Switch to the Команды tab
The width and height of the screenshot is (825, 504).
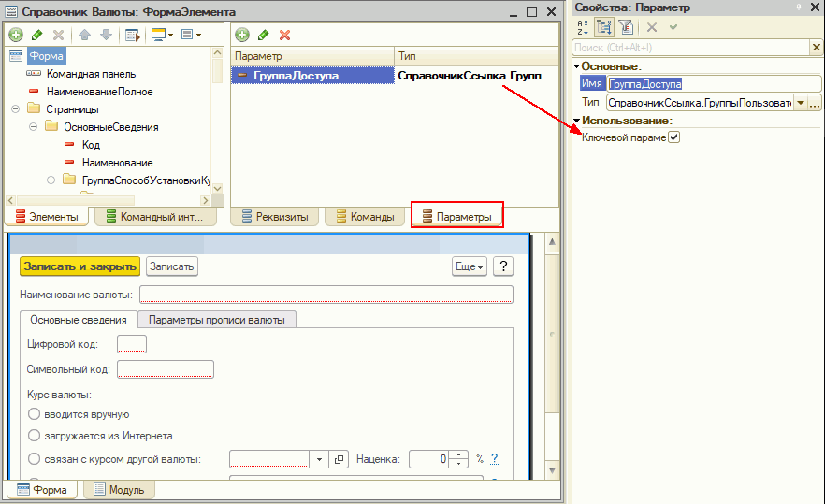click(366, 217)
